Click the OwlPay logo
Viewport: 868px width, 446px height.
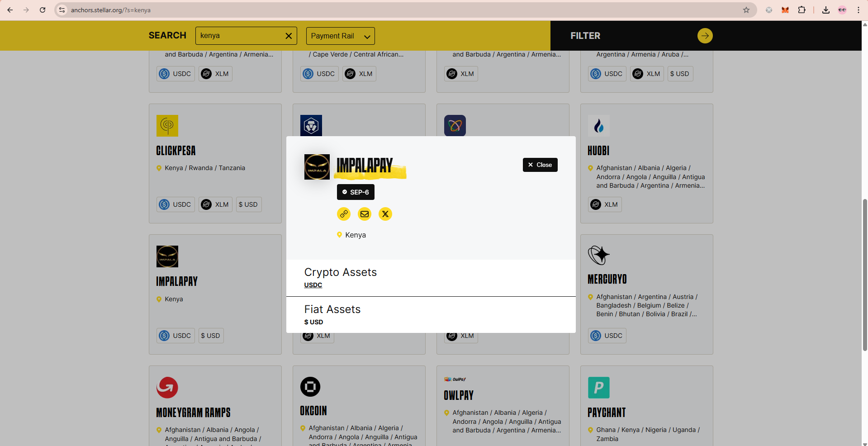click(455, 379)
